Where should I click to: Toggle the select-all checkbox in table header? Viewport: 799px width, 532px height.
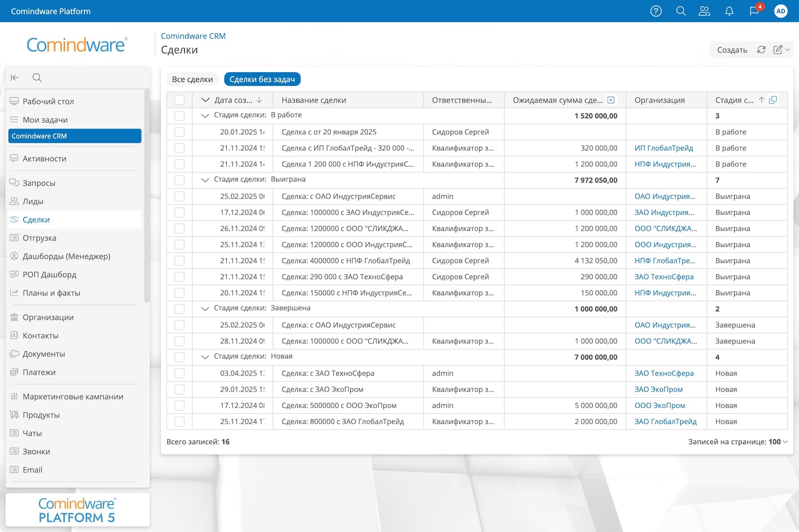179,100
